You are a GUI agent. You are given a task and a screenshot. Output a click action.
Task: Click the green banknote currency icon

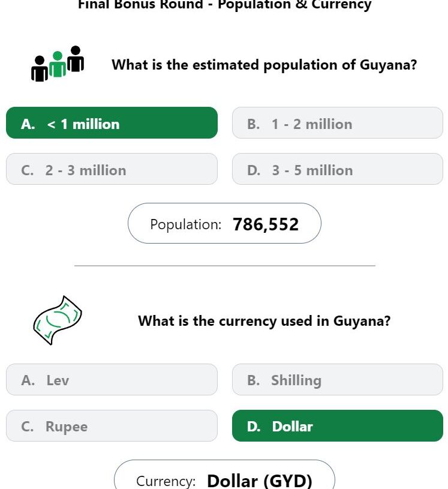tap(57, 320)
